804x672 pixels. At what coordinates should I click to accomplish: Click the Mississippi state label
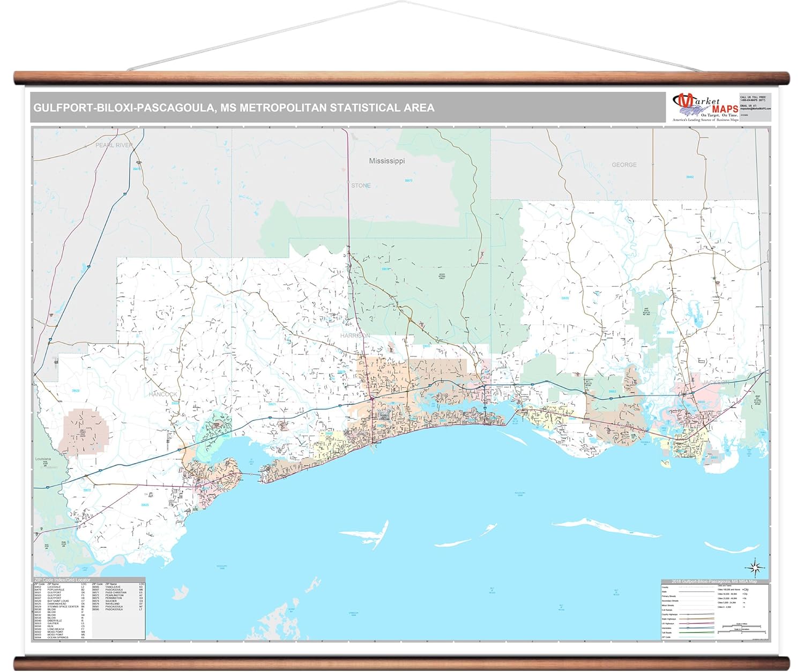coord(386,161)
